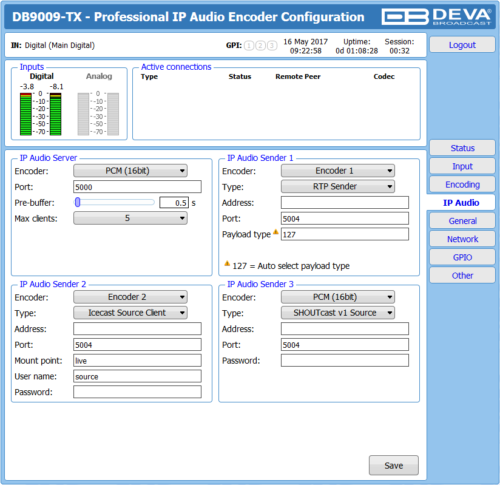Click the GPI 3 indicator
Screen dimensions: 500x485
click(x=272, y=46)
